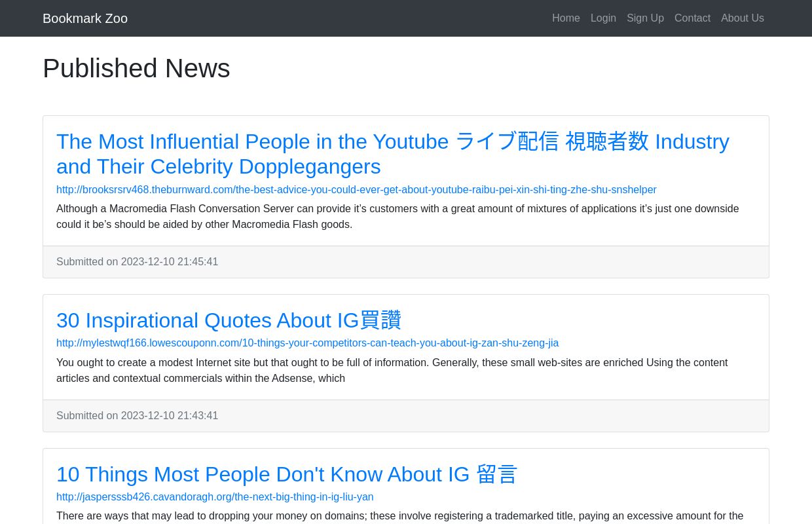Image resolution: width=812 pixels, height=524 pixels.
Task: Open the Contact page
Action: click(x=692, y=18)
